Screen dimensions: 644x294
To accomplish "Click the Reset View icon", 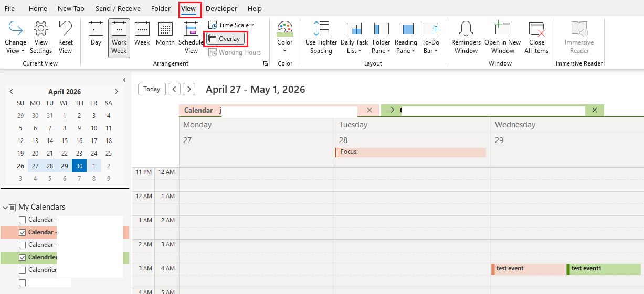I will click(66, 27).
